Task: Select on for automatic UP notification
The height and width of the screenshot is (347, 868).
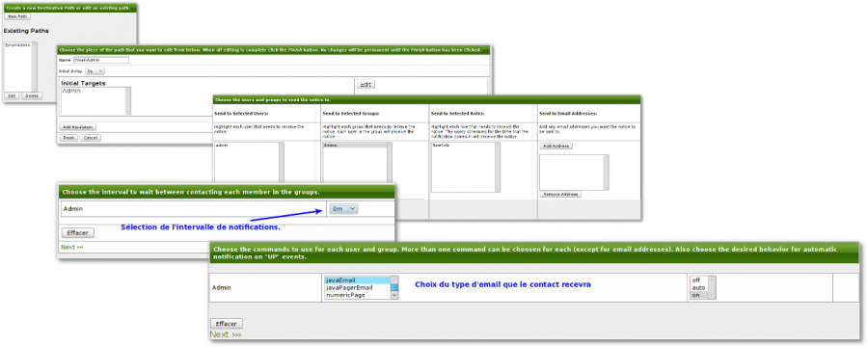Action: tap(699, 295)
